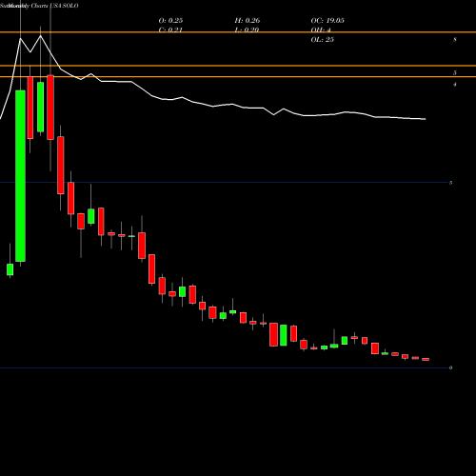
Task: Select the 'H: 0.26' high value
Action: click(x=248, y=20)
